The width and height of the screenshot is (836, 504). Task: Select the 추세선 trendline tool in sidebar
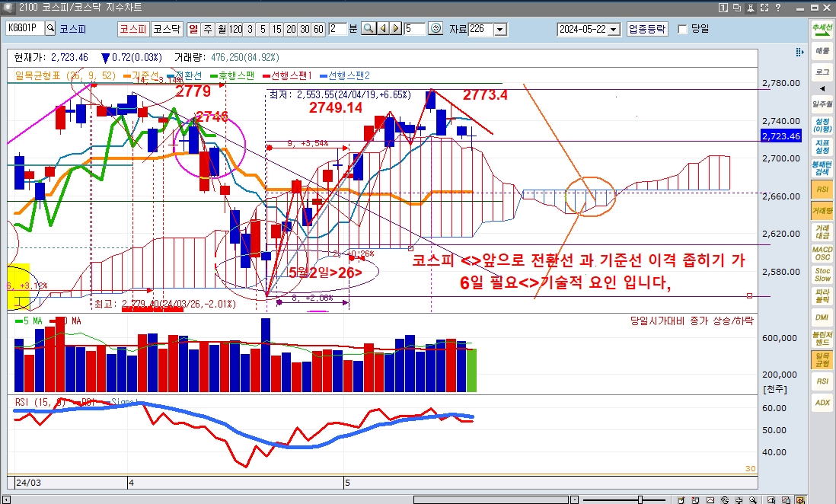click(x=822, y=30)
